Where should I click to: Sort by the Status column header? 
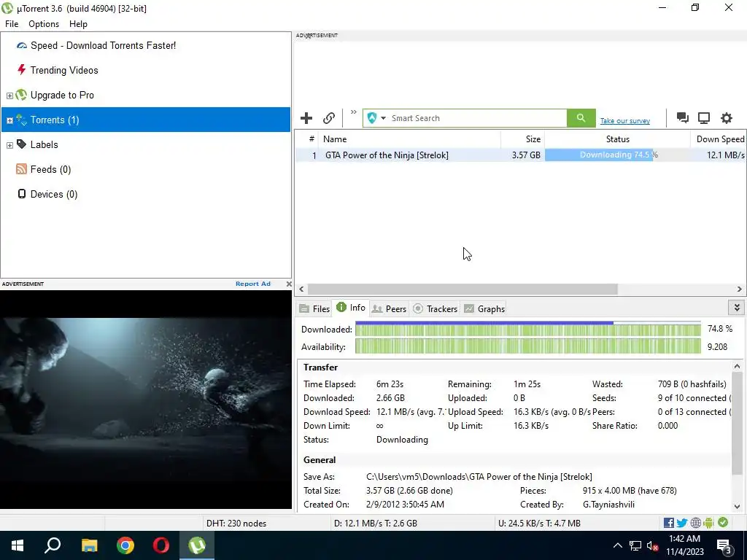[x=617, y=139]
